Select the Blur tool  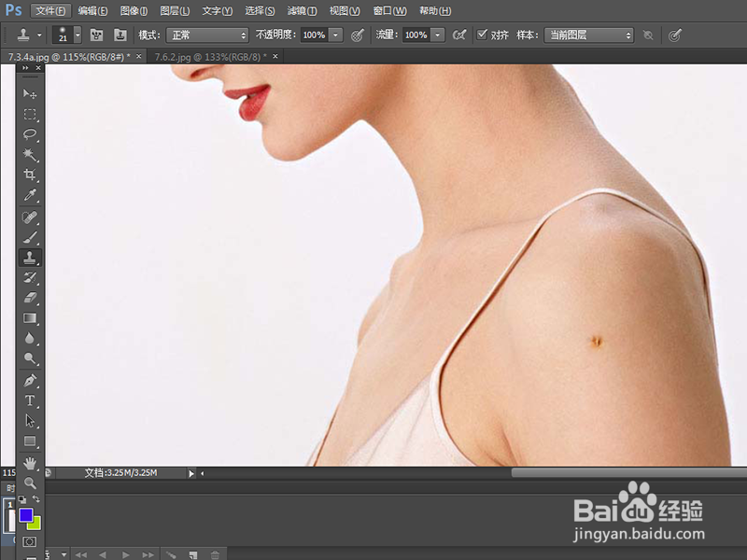pos(30,339)
